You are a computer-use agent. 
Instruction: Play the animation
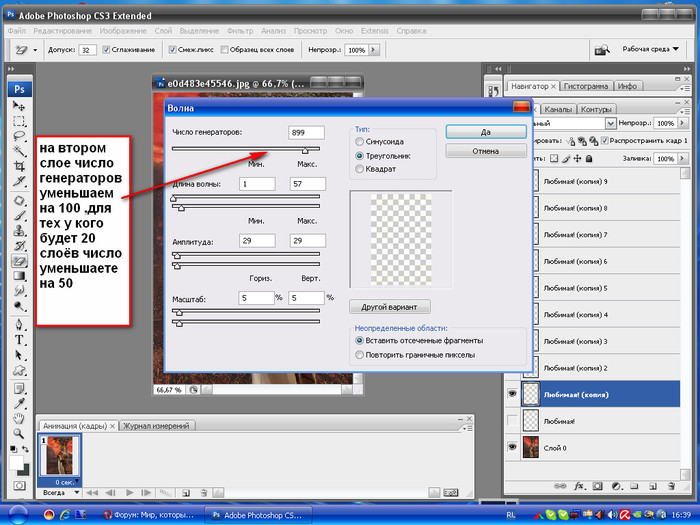(129, 493)
